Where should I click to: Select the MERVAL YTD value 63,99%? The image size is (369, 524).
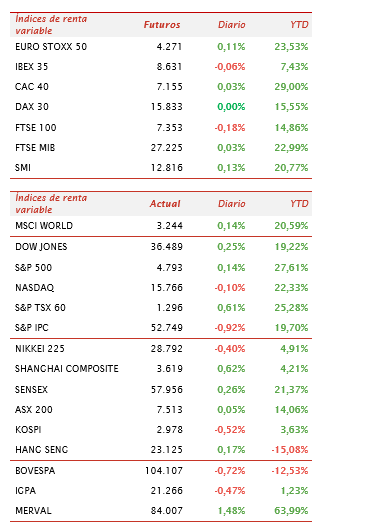291,511
